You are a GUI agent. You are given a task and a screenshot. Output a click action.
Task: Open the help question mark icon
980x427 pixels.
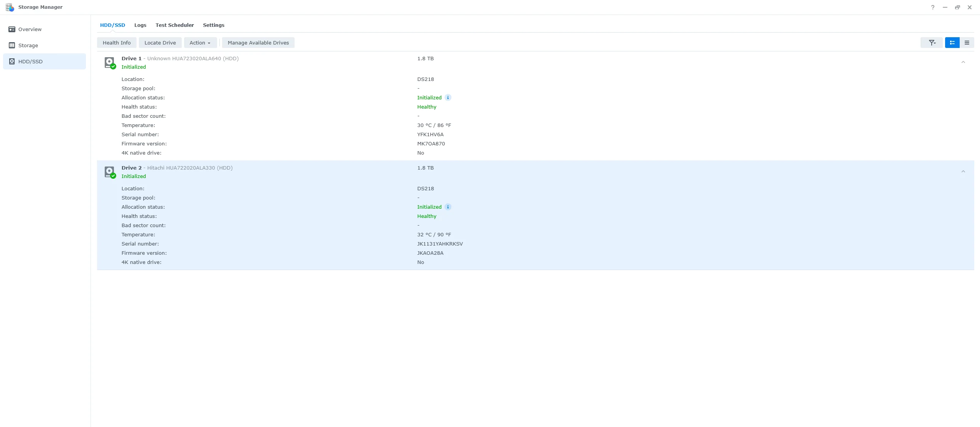[x=933, y=7]
